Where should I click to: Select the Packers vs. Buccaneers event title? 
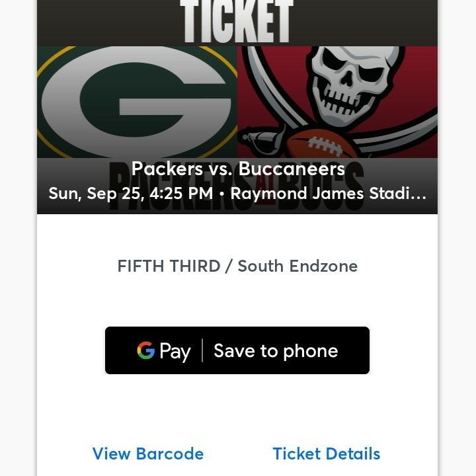pyautogui.click(x=238, y=169)
